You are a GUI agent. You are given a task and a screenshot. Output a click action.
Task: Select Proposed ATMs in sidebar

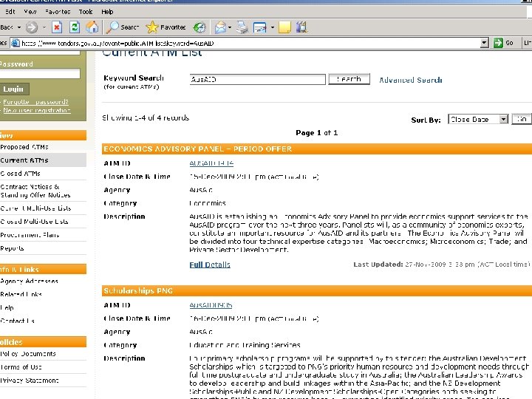(24, 147)
